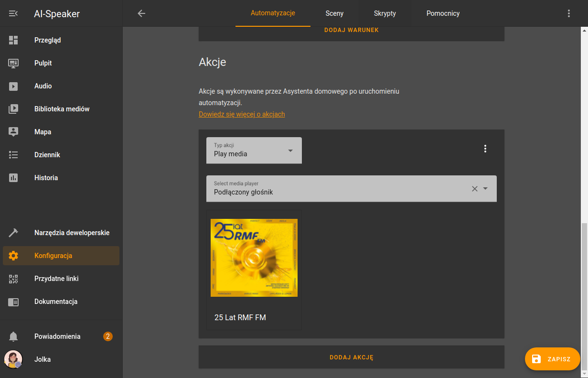The image size is (588, 378).
Task: Switch to the Skrypty tab
Action: tap(385, 13)
